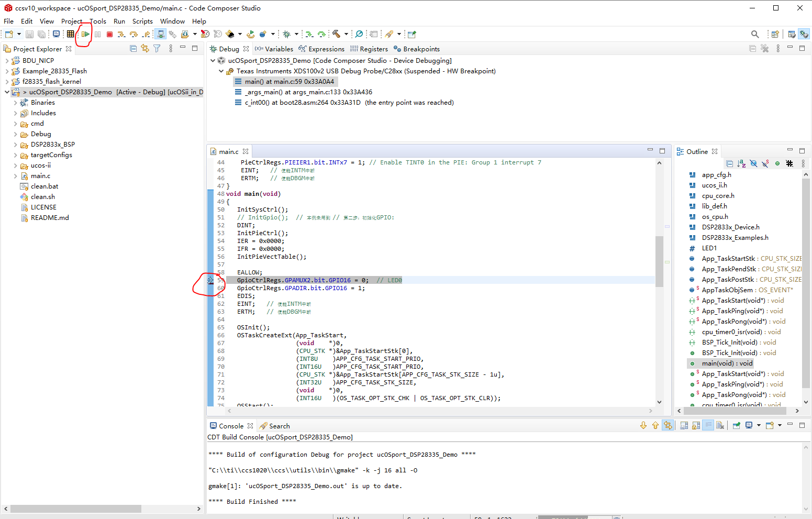The width and height of the screenshot is (812, 519).
Task: Open the New dropdown arrow in toolbar
Action: [x=19, y=34]
